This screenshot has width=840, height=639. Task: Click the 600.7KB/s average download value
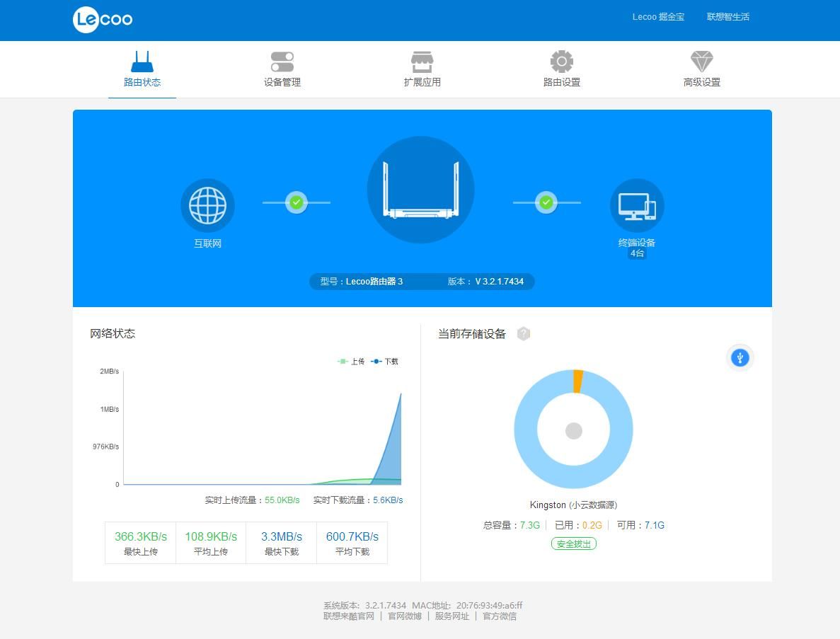pyautogui.click(x=352, y=536)
